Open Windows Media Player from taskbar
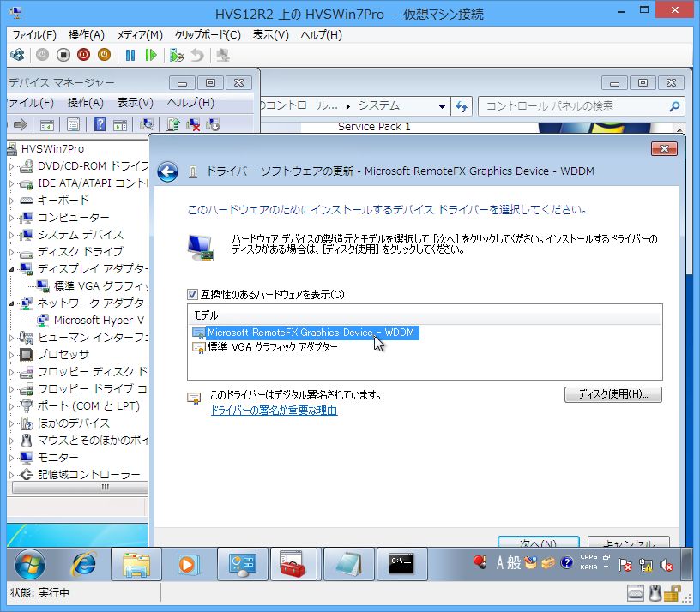 click(188, 564)
